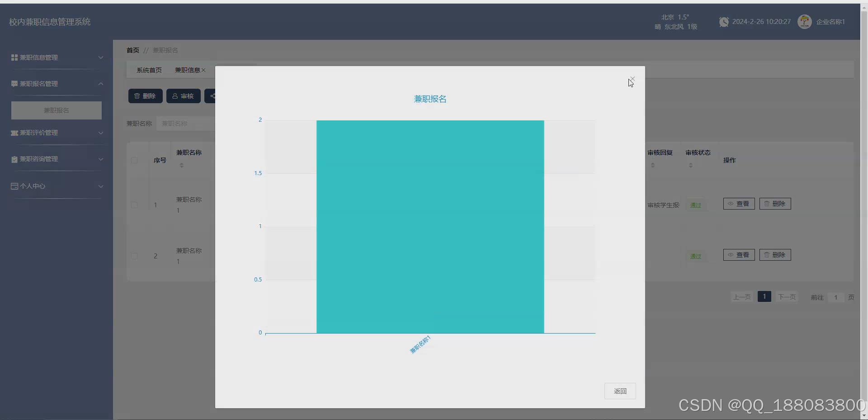This screenshot has width=868, height=420.
Task: Click the 兼职报名管理 icon in sidebar
Action: tap(14, 84)
